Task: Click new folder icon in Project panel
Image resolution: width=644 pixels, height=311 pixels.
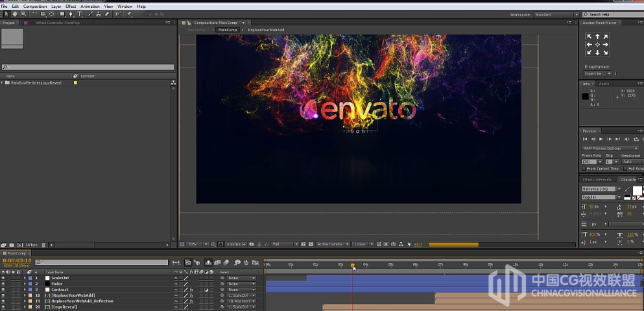Action: click(x=12, y=245)
